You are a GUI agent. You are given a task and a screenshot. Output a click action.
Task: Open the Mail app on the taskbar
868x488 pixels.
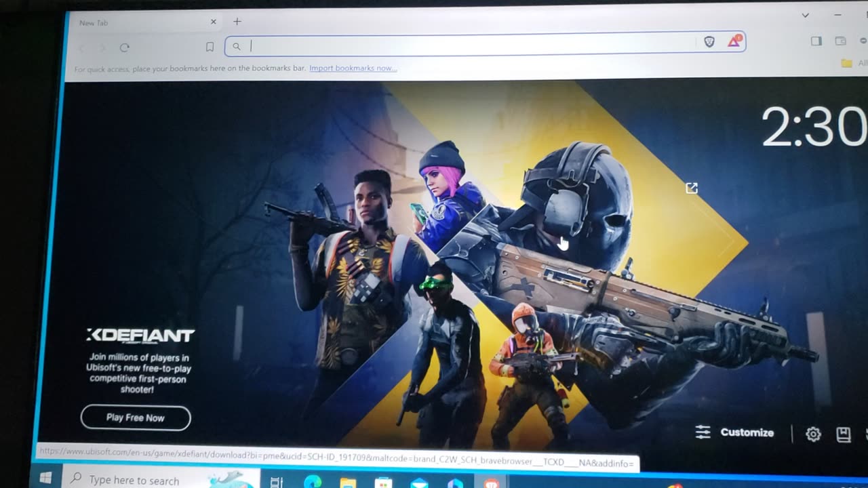click(x=420, y=483)
